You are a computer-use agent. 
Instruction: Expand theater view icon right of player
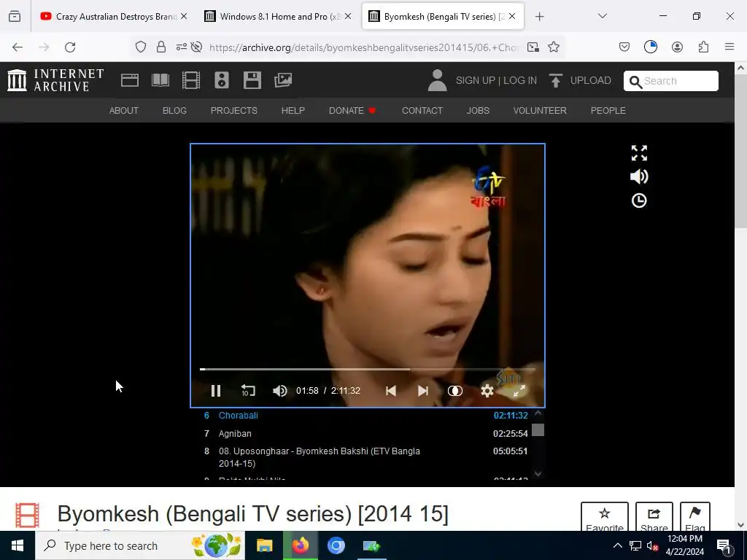tap(639, 153)
